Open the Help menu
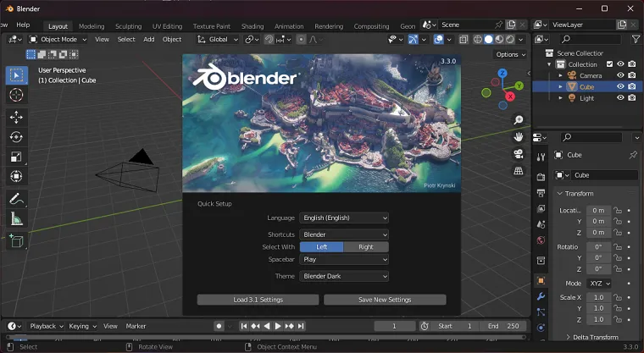Viewport: 644px width, 353px height. point(23,25)
